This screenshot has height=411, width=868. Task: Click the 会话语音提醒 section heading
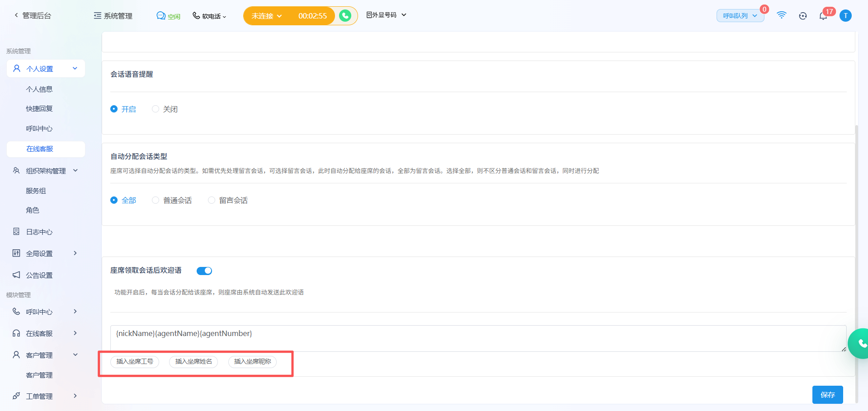point(132,74)
